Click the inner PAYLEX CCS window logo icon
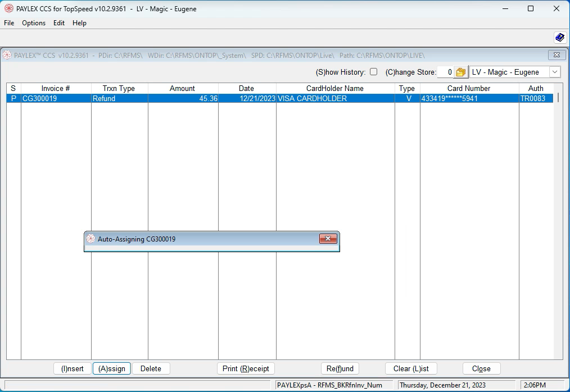Image resolution: width=570 pixels, height=392 pixels. click(7, 55)
